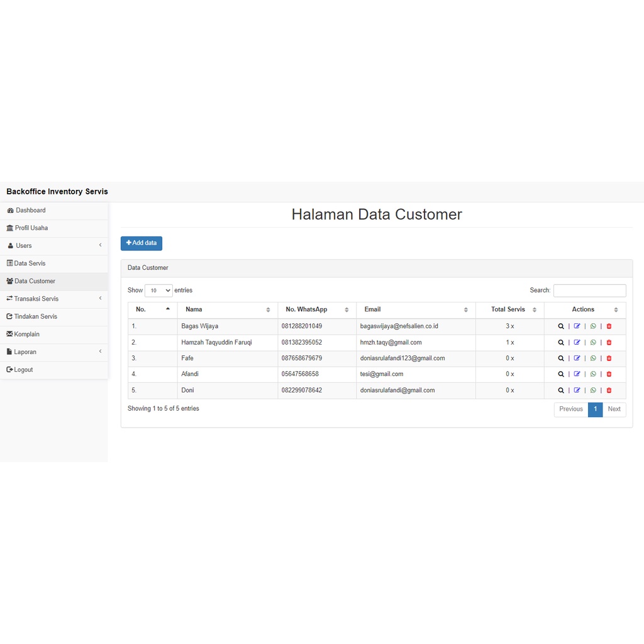Click the Add data button

click(142, 243)
